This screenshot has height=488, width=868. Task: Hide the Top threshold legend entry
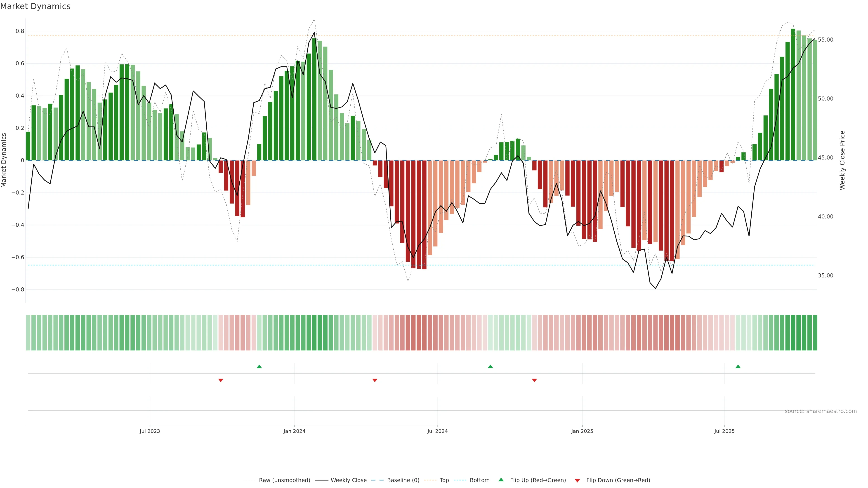(x=444, y=480)
